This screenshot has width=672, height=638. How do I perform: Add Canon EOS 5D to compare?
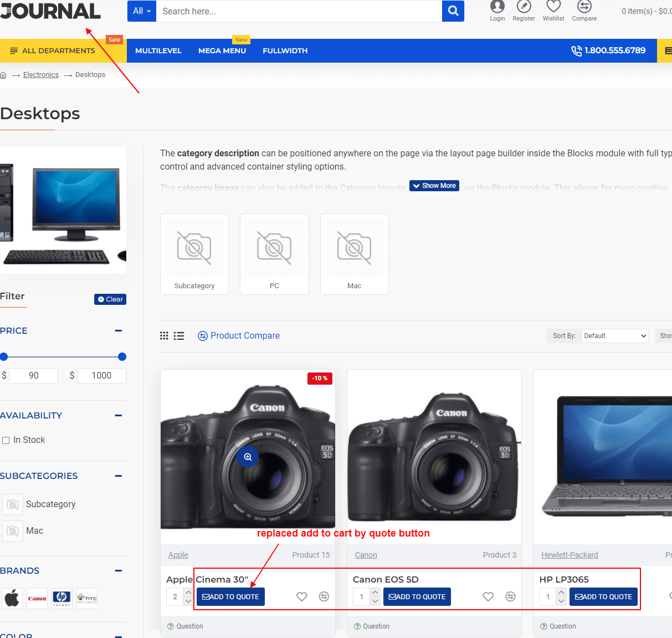tap(510, 596)
